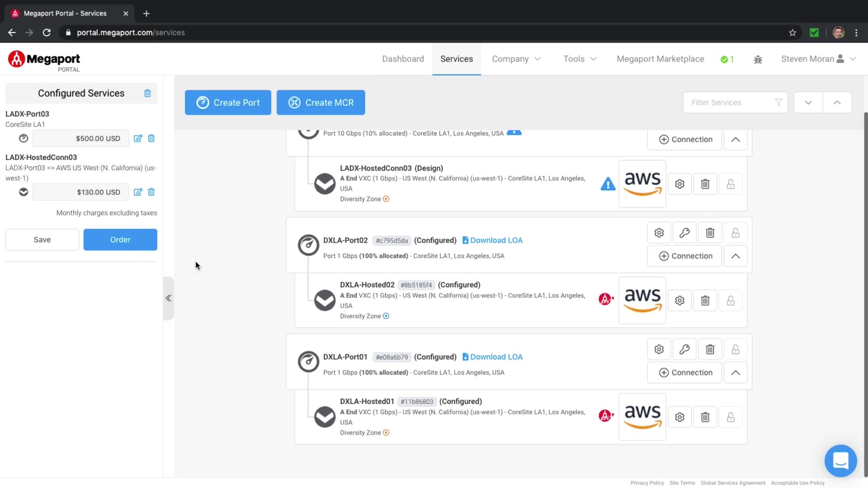Open settings gear for DXLA-Port02
Image resolution: width=868 pixels, height=488 pixels.
click(659, 233)
